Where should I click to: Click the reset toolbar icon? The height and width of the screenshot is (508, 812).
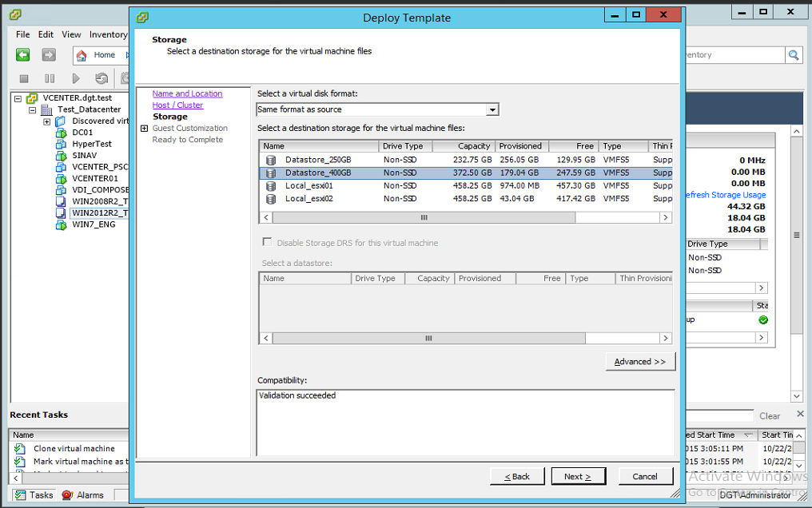(x=101, y=78)
